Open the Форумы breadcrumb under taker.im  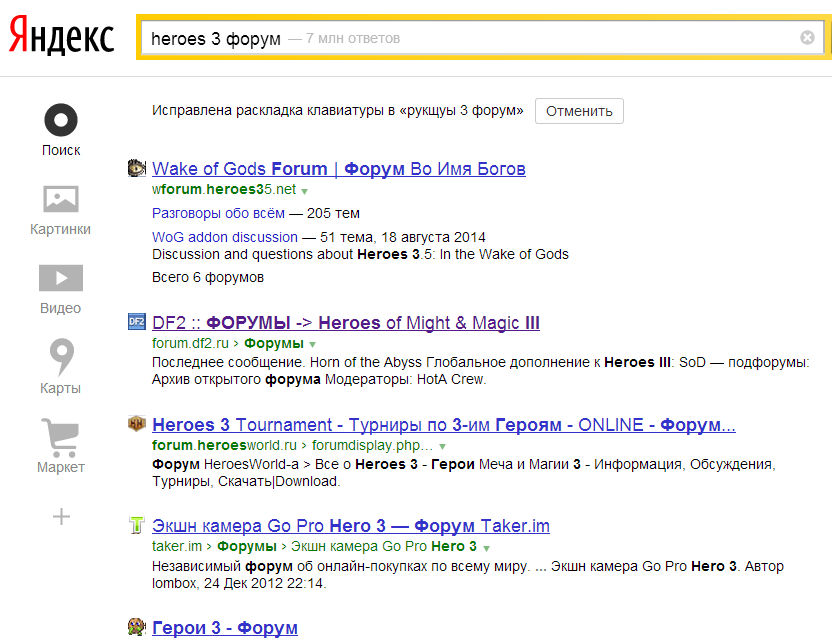tap(247, 546)
